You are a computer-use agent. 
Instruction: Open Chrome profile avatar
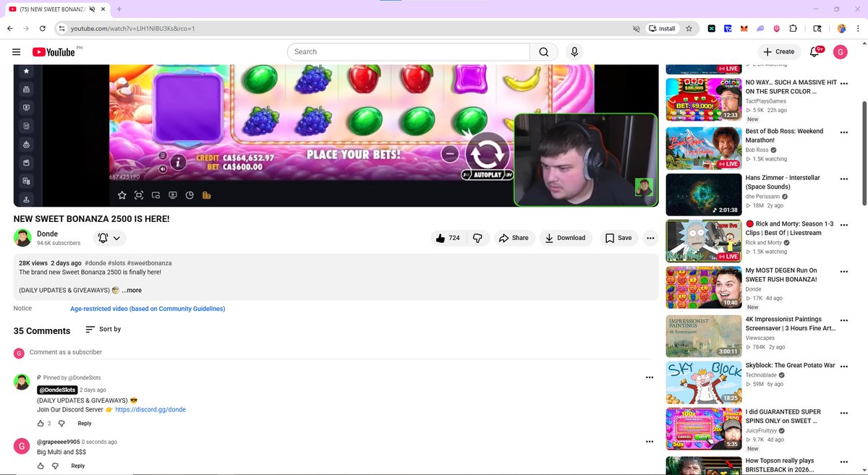click(841, 28)
